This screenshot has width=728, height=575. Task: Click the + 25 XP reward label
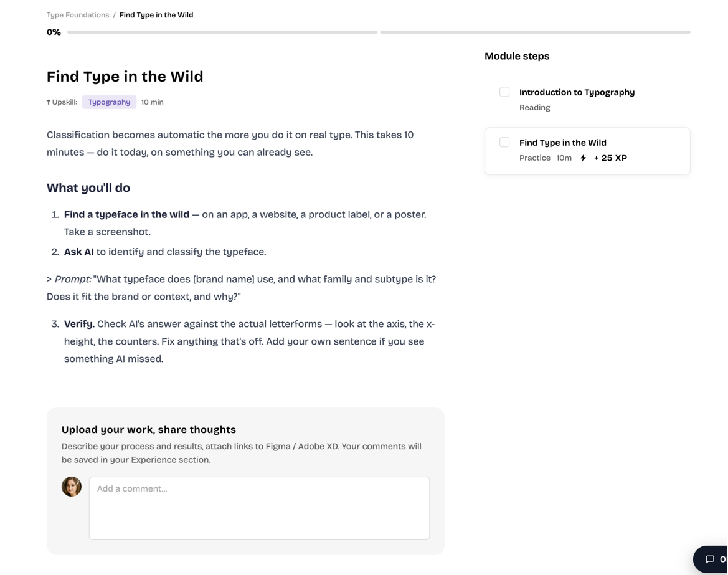(x=610, y=158)
